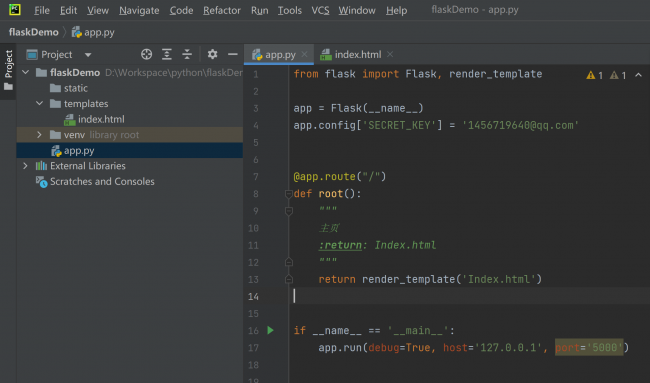Expand the venv library root folder
This screenshot has width=650, height=383.
coord(39,135)
